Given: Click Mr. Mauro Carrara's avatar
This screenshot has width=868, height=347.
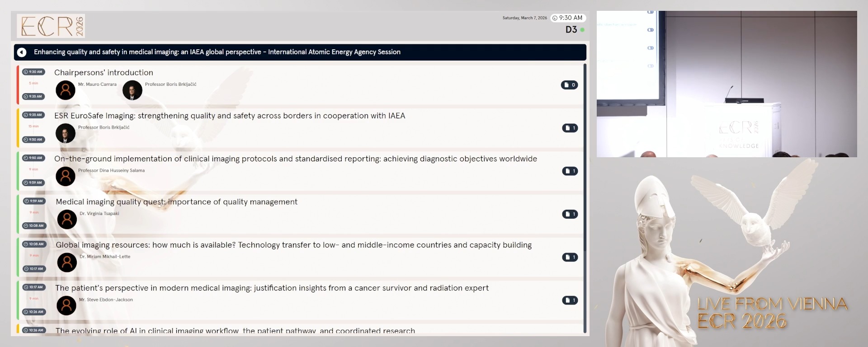Looking at the screenshot, I should click(x=66, y=90).
